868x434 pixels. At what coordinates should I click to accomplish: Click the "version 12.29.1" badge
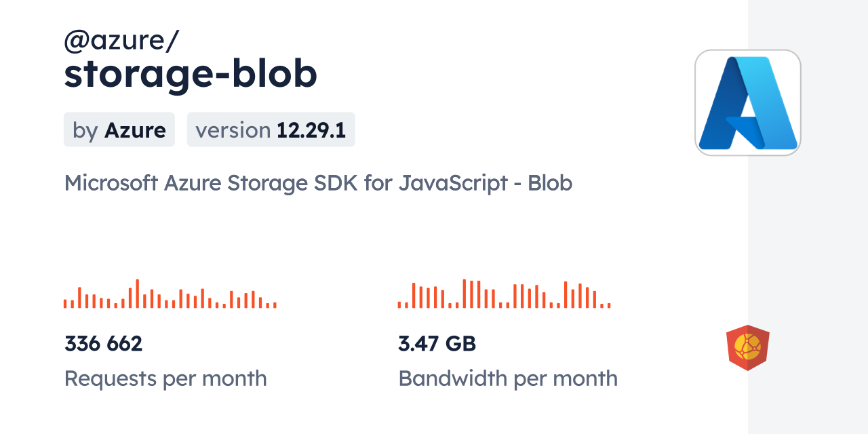tap(271, 130)
